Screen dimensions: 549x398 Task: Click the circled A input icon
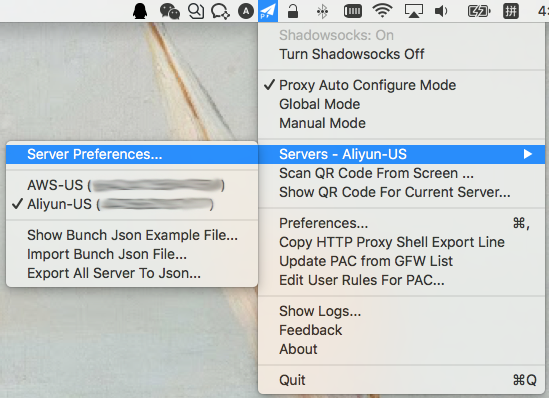(x=246, y=12)
